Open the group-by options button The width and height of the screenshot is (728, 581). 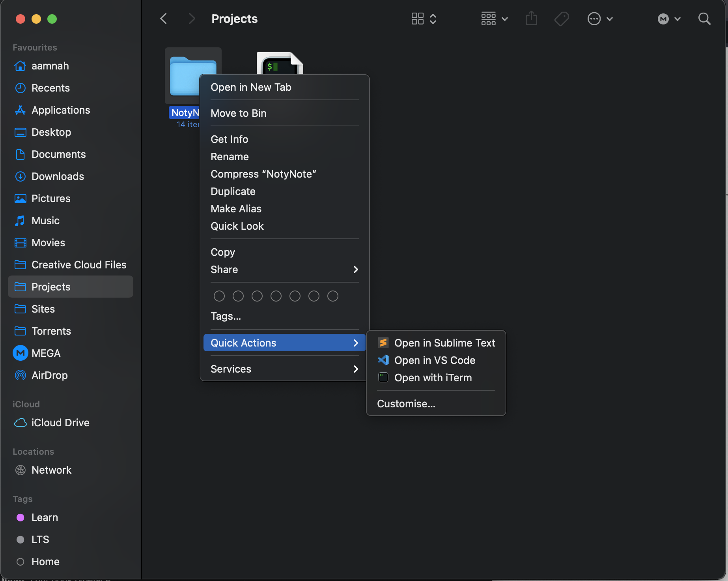pos(494,19)
